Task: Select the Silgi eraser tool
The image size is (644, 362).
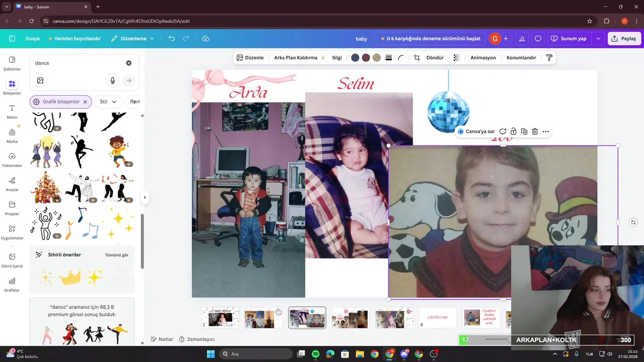Action: pos(337,58)
